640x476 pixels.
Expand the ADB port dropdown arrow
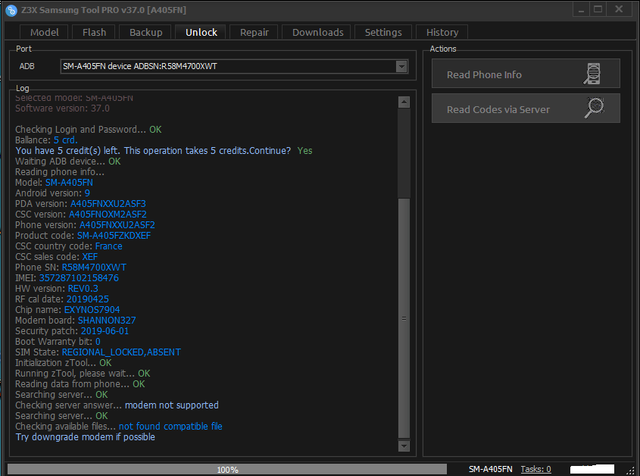tap(402, 66)
